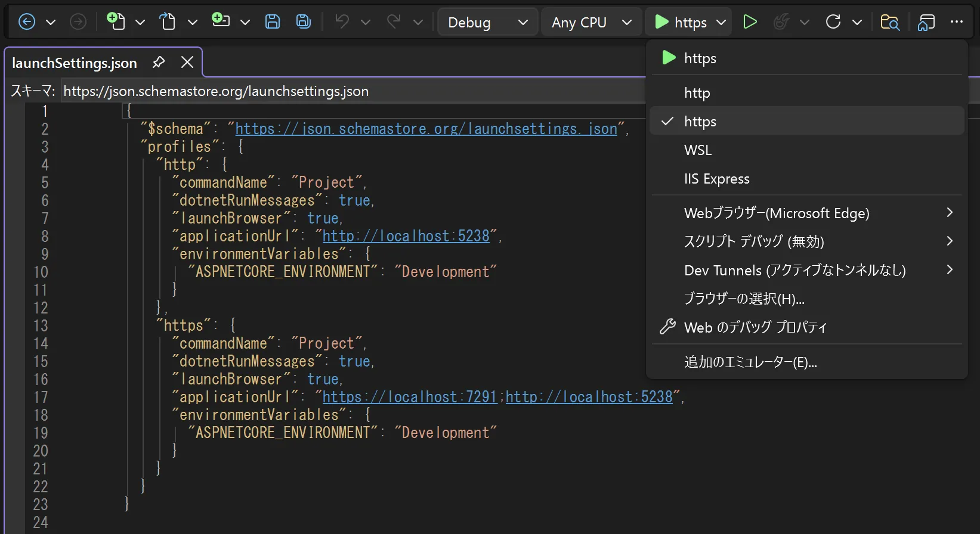Screen dimensions: 980x534
Task: Expand the new item dropdown arrow
Action: (x=140, y=23)
